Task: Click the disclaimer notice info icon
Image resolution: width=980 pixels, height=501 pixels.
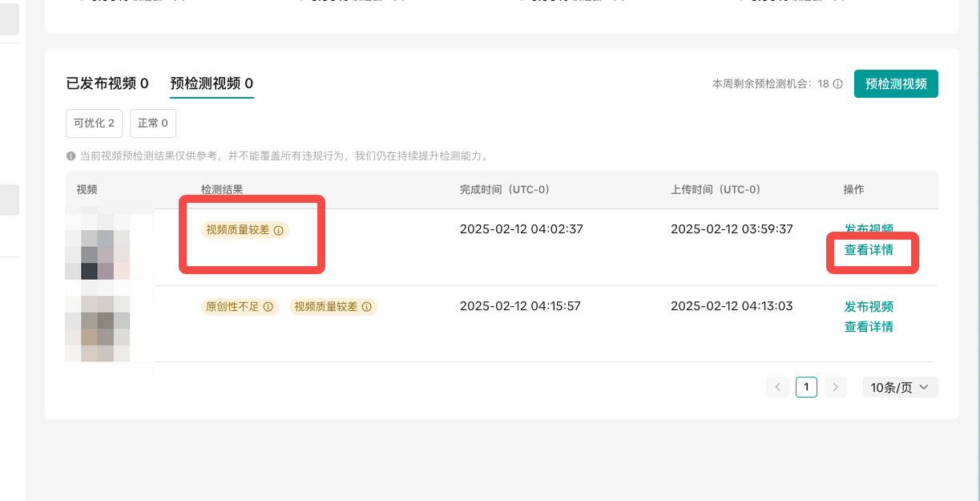Action: (x=71, y=156)
